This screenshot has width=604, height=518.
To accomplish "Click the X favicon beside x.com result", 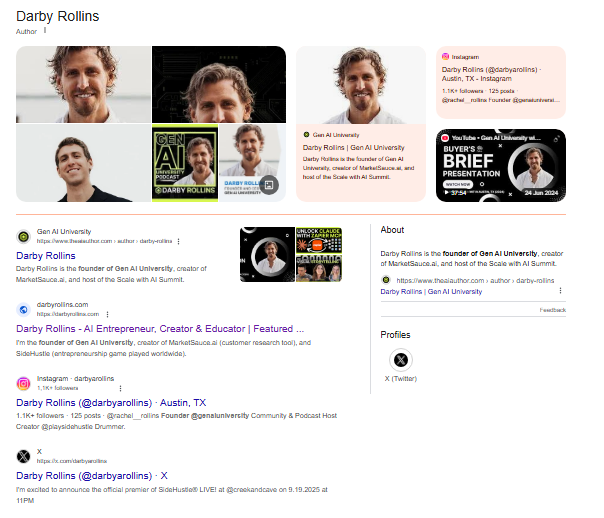I will tap(23, 456).
